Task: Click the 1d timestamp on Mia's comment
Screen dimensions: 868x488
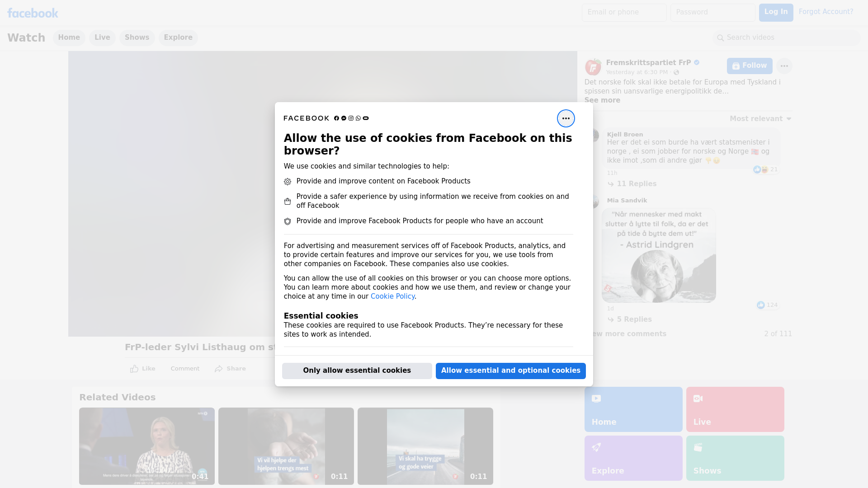Action: click(x=610, y=309)
